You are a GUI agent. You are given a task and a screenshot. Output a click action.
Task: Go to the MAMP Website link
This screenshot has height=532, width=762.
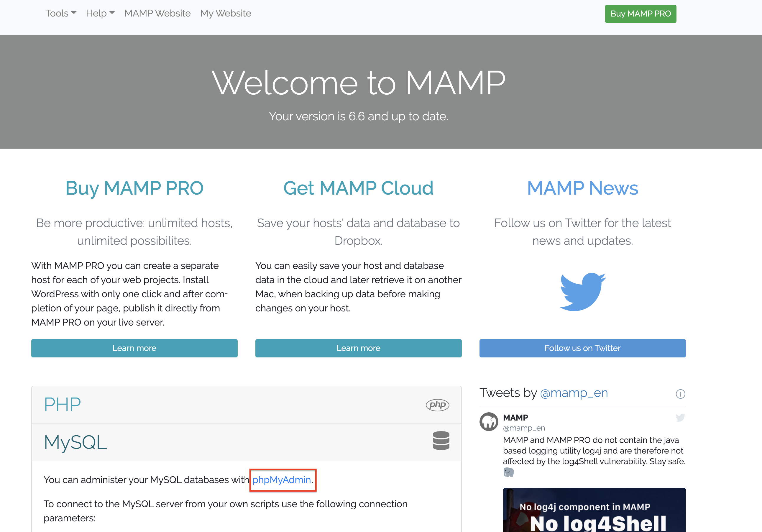pyautogui.click(x=157, y=13)
